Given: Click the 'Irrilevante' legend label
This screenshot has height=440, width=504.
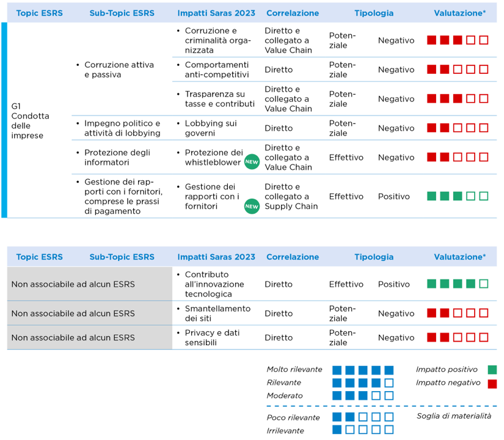Looking at the screenshot, I should coord(285,431).
